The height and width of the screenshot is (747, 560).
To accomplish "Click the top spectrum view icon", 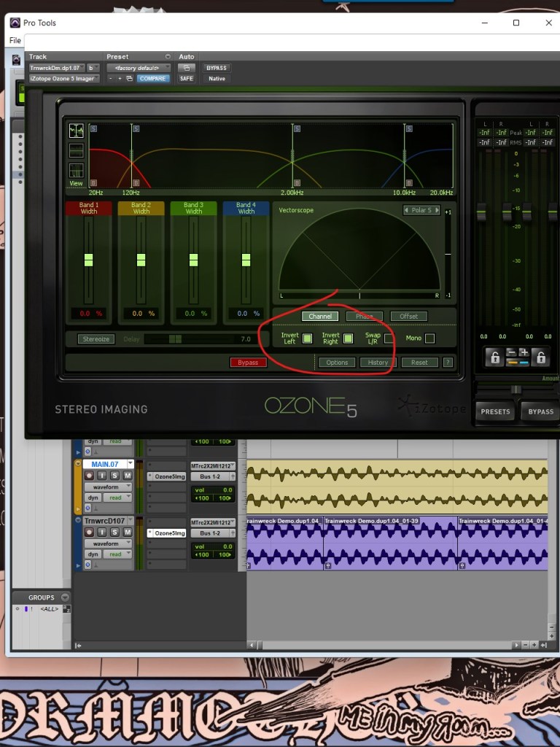I will 76,131.
